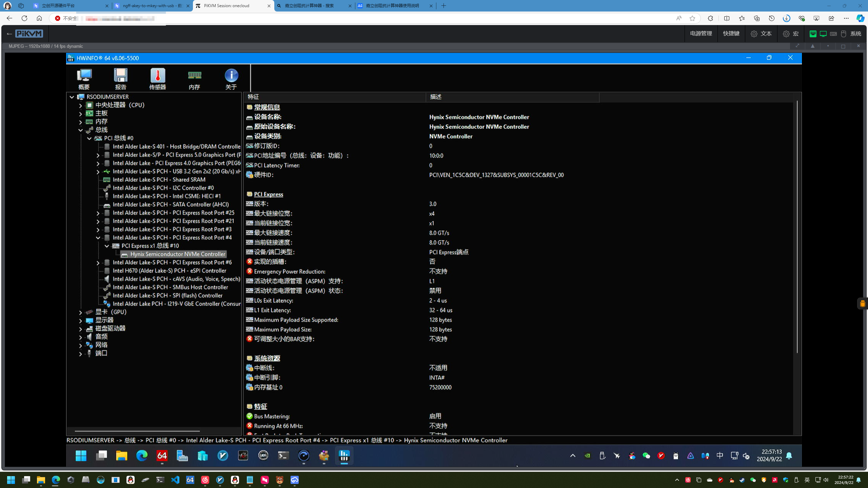868x488 pixels.
Task: Click the 描述 column header
Action: (512, 97)
